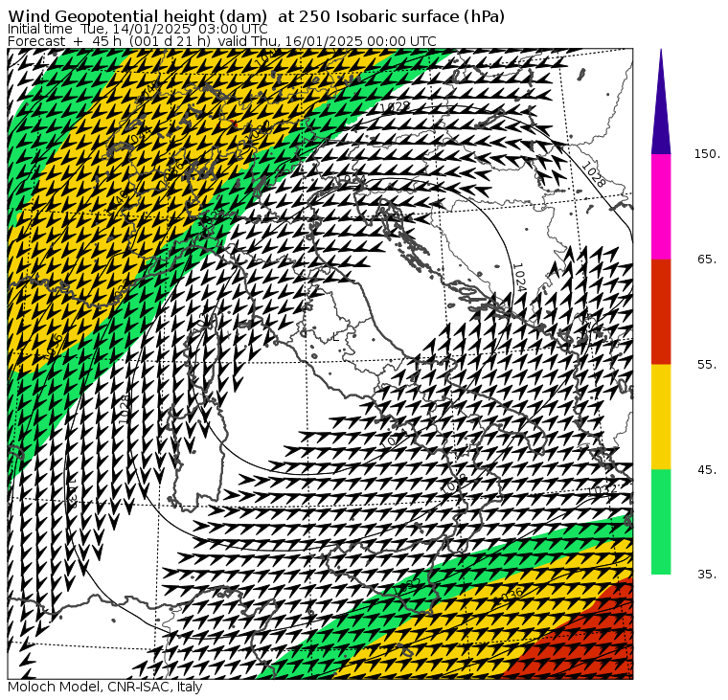Click the magenta segment of the wind legend
Screen dimensions: 728x700
tap(661, 207)
